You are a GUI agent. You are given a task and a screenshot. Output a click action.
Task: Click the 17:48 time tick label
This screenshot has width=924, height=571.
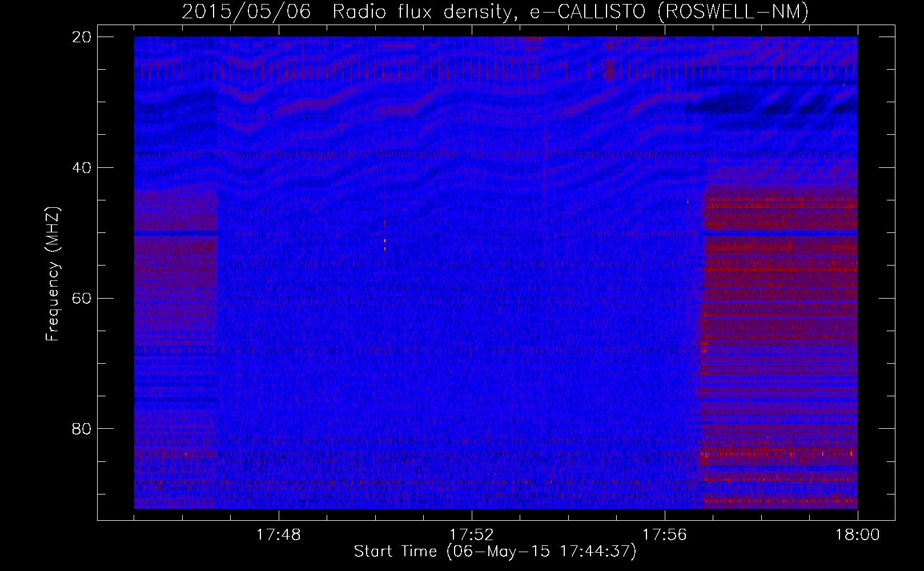point(278,535)
